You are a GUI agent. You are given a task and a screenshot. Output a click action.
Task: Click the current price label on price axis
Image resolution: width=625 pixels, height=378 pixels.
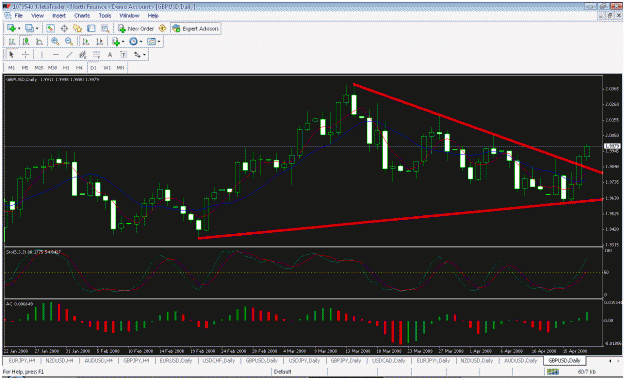point(612,146)
